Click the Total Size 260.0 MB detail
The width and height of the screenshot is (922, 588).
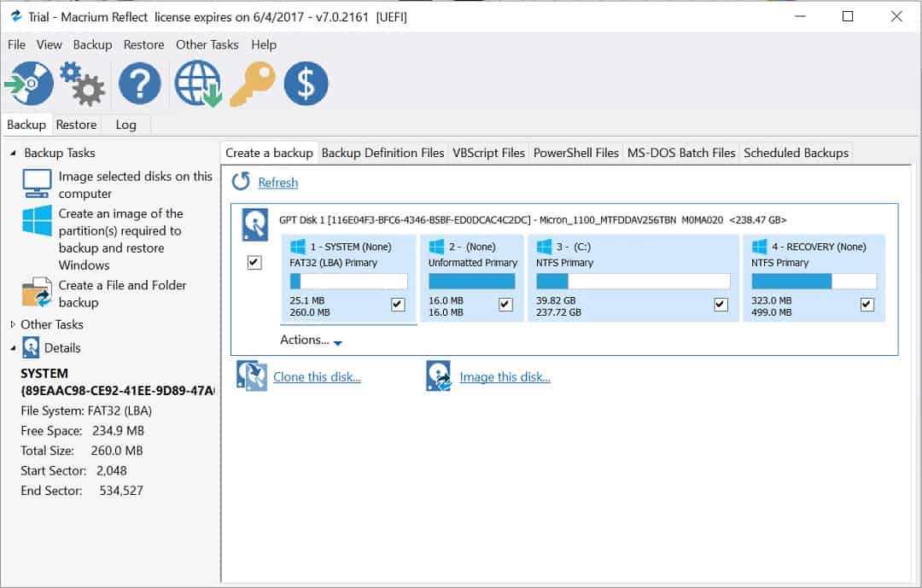82,451
